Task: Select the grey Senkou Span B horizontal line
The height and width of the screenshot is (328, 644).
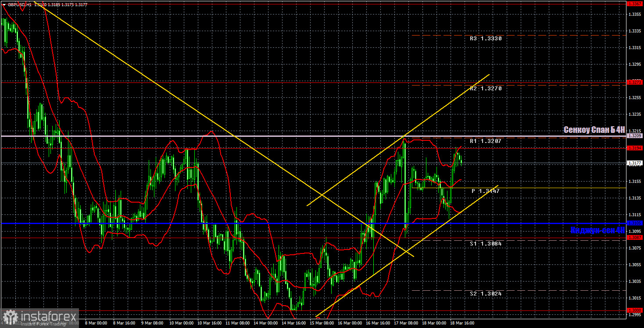Action: pos(313,136)
